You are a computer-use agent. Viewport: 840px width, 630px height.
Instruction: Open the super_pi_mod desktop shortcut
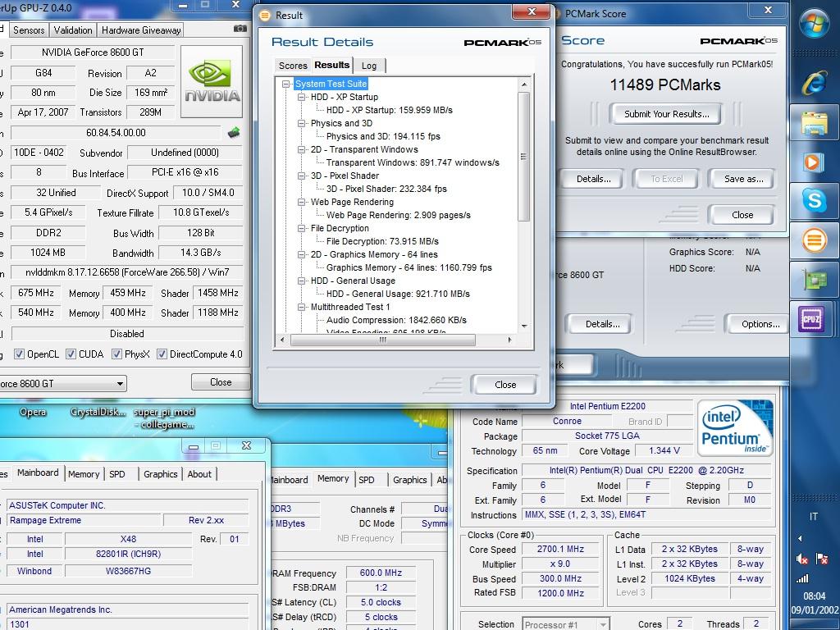click(x=164, y=418)
